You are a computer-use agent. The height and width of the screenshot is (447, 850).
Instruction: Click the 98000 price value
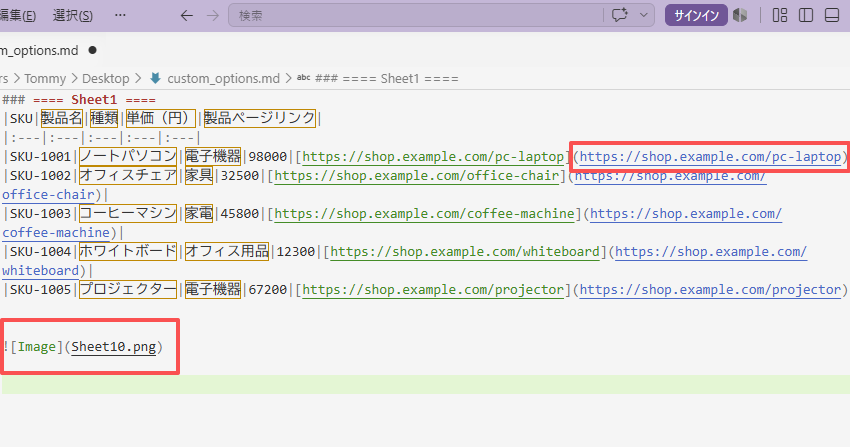tap(268, 157)
